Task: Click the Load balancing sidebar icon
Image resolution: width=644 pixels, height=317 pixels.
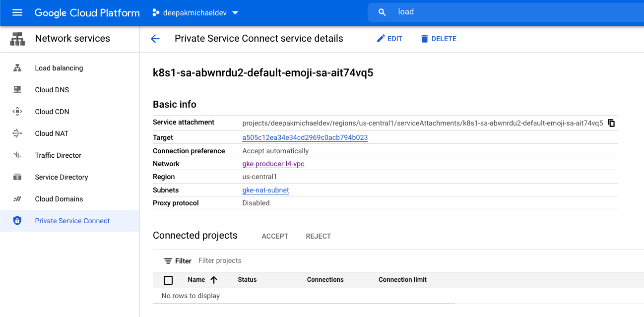Action: pos(17,68)
